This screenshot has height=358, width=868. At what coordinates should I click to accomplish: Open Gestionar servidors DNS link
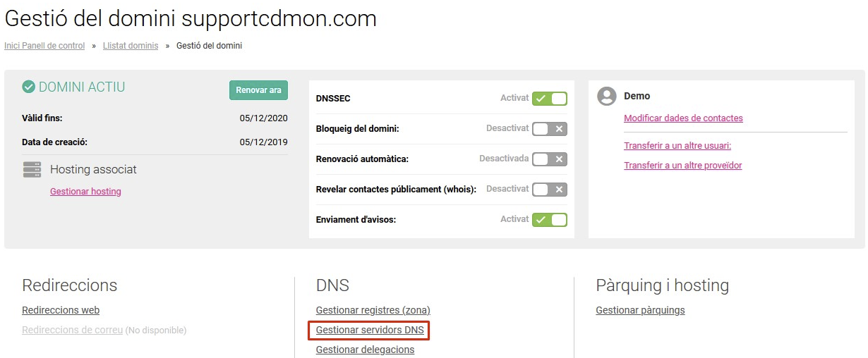pyautogui.click(x=370, y=330)
